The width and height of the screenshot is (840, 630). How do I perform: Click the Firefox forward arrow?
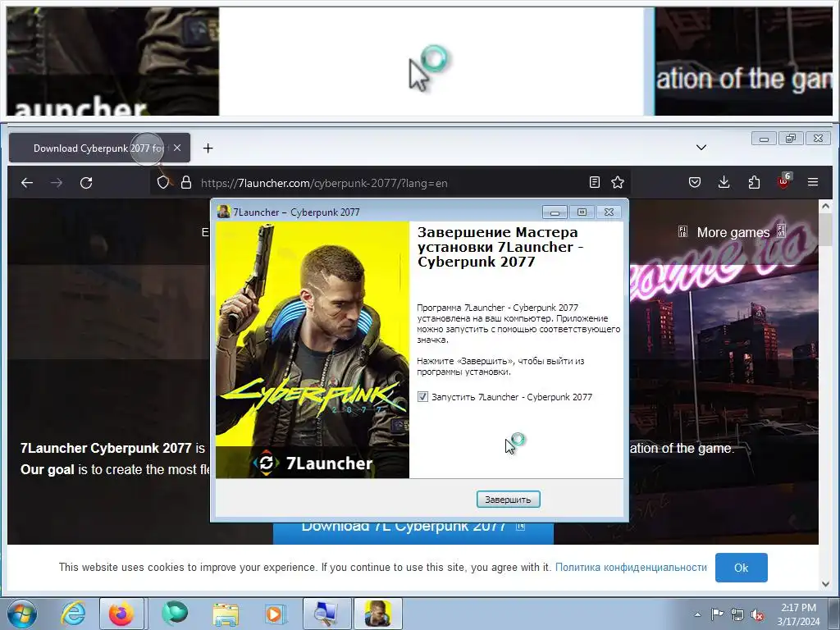click(x=57, y=183)
